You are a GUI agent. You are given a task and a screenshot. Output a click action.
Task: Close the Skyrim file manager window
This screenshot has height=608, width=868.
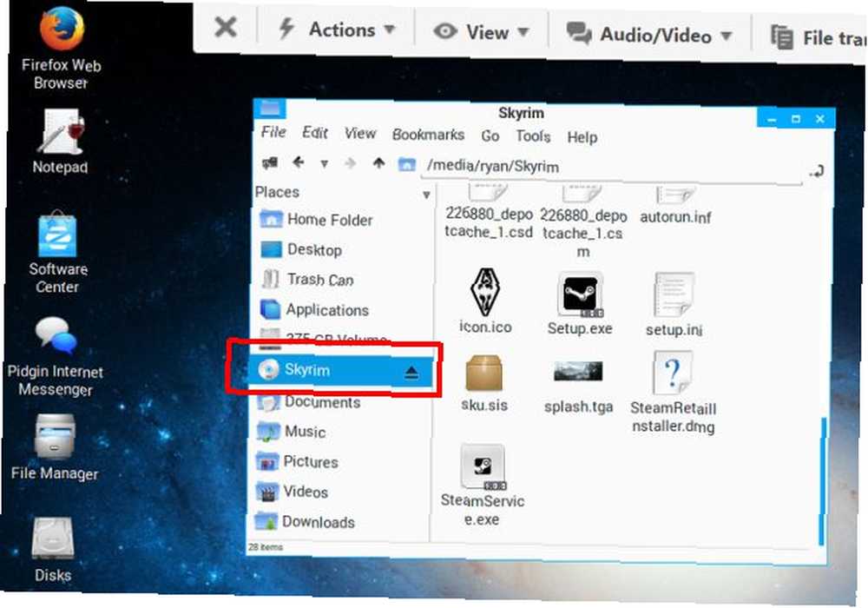(x=820, y=119)
